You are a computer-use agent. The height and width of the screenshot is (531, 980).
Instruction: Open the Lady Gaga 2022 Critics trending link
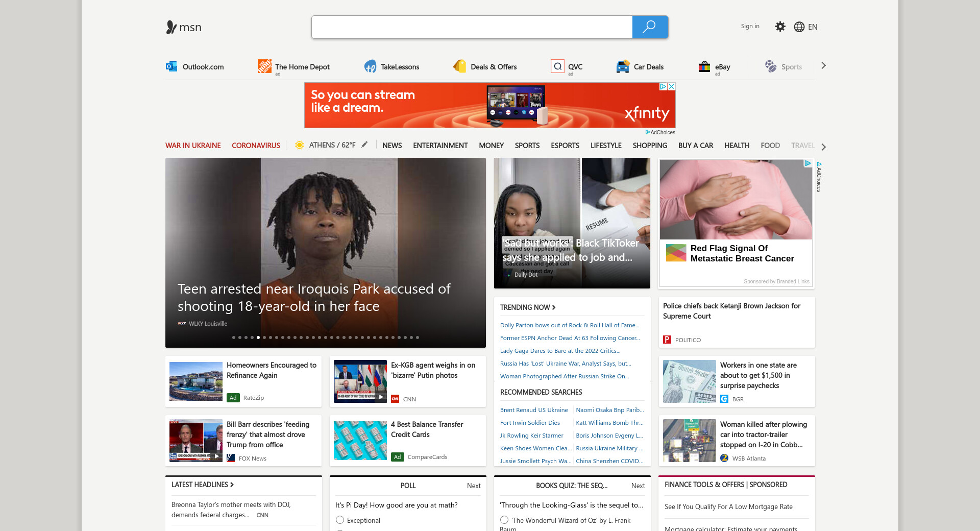(x=560, y=351)
